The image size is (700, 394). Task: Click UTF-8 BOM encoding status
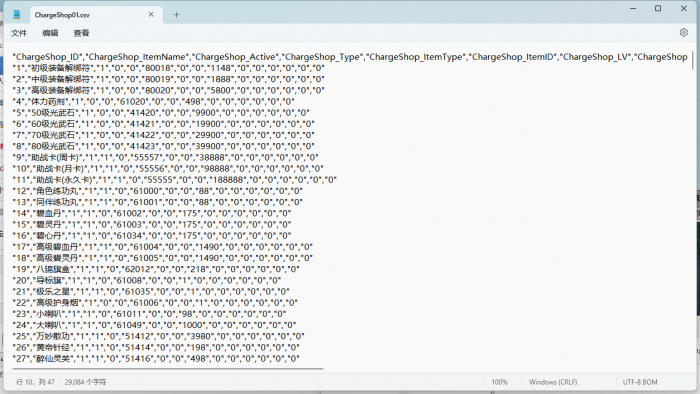640,382
